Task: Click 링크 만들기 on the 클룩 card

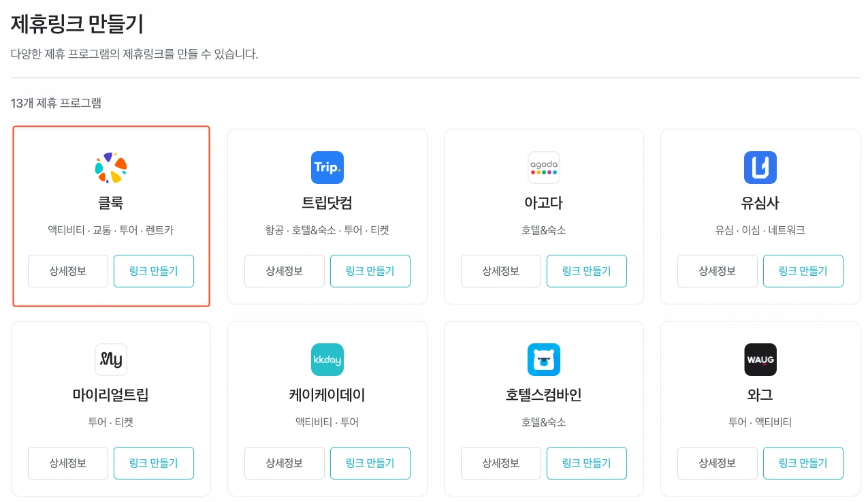Action: (154, 270)
